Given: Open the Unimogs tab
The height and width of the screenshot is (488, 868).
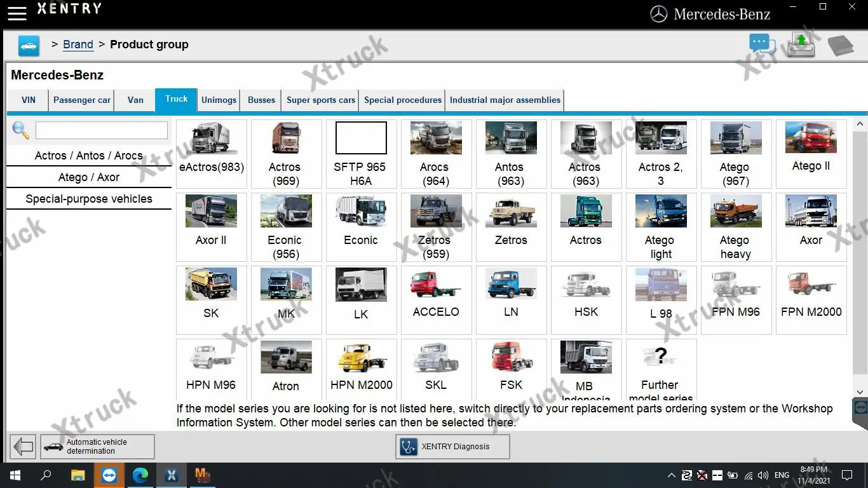Looking at the screenshot, I should click(219, 100).
